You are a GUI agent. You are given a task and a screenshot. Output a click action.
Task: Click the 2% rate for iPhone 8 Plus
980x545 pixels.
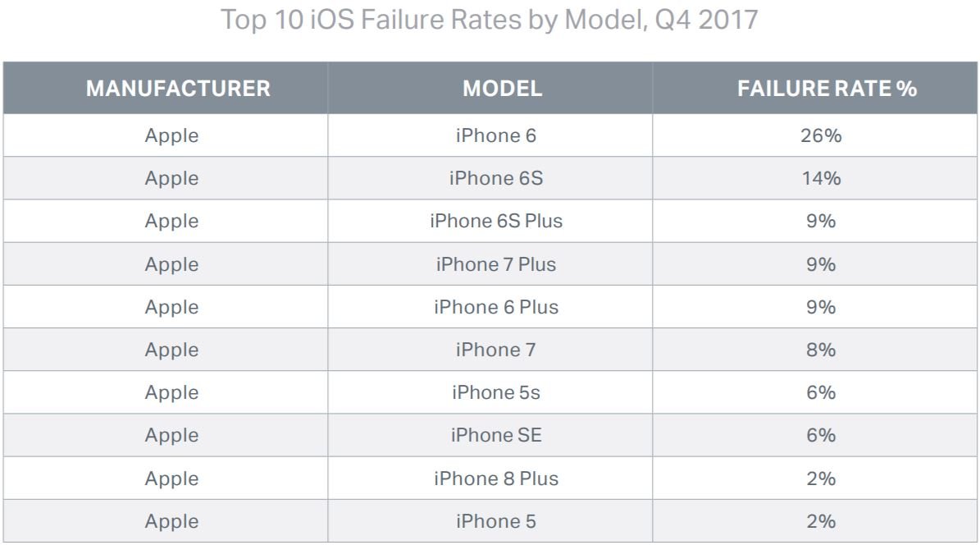tap(821, 479)
